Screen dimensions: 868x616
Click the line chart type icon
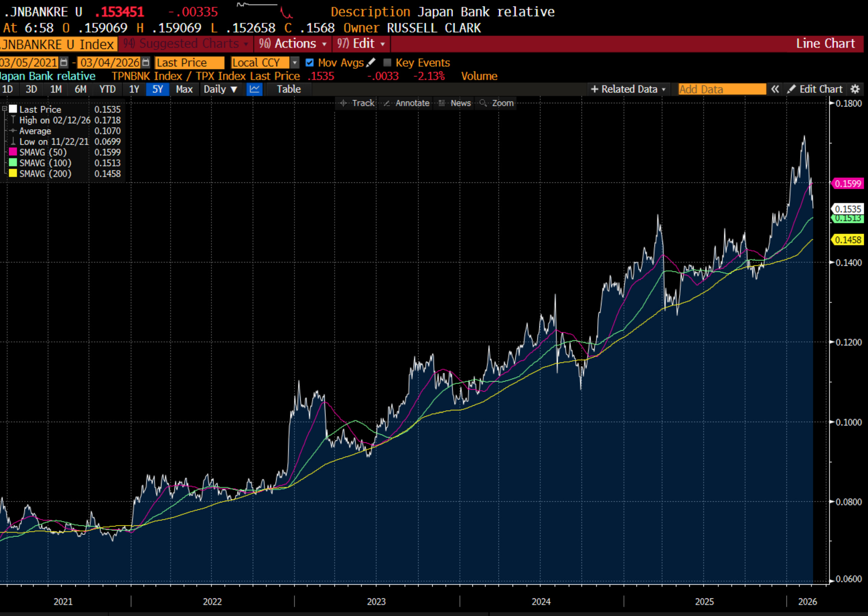pyautogui.click(x=254, y=89)
